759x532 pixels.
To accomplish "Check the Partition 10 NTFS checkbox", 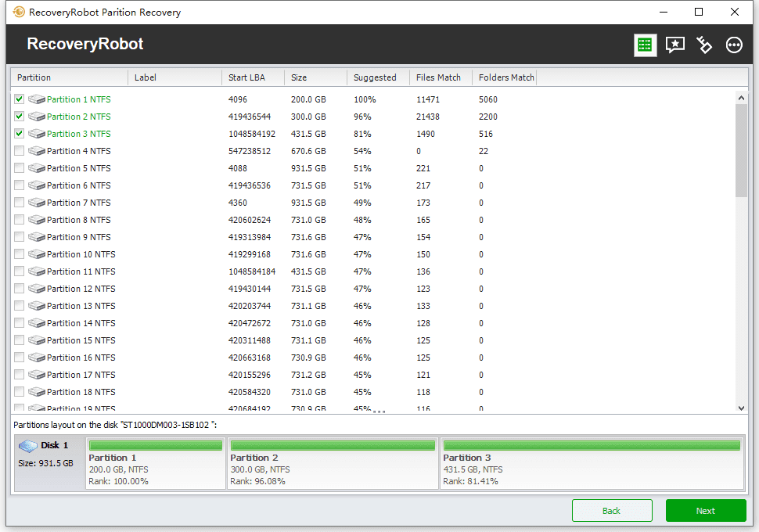I will (x=19, y=253).
